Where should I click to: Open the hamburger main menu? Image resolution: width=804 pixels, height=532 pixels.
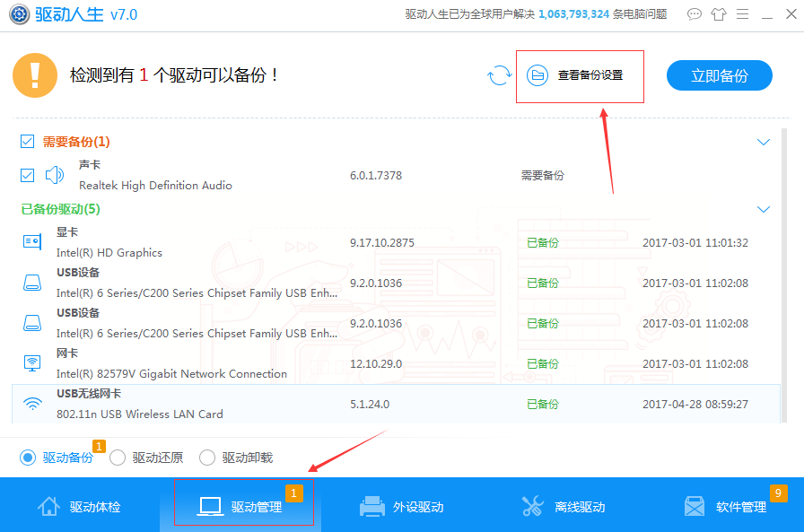[742, 14]
